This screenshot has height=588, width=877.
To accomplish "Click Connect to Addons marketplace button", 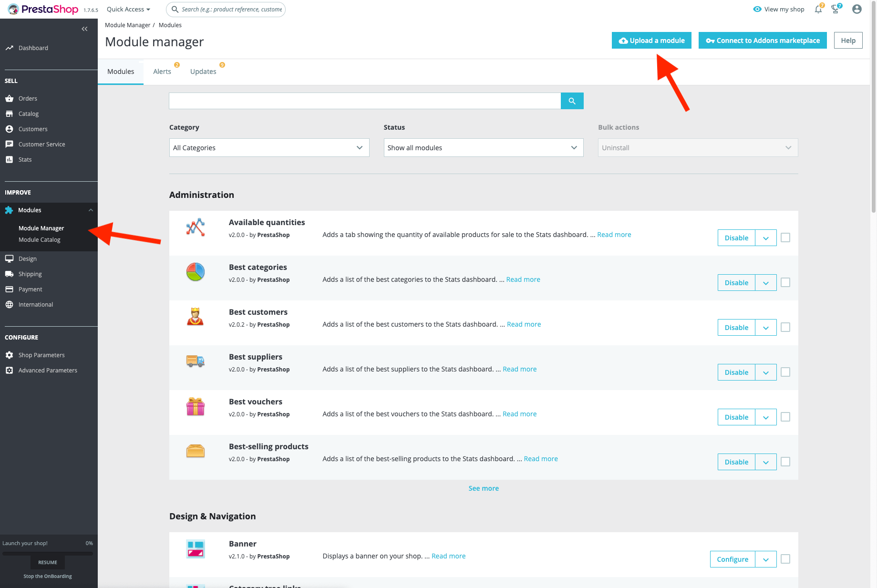I will (763, 41).
